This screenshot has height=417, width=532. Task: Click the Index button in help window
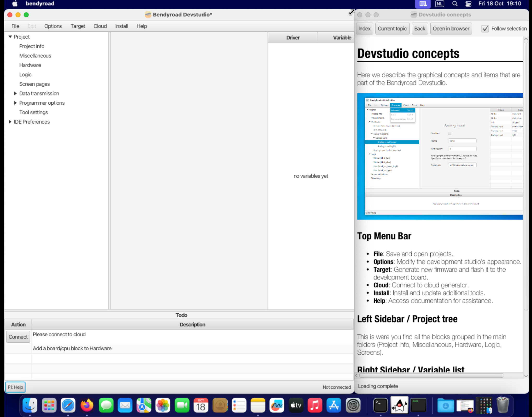tap(364, 29)
